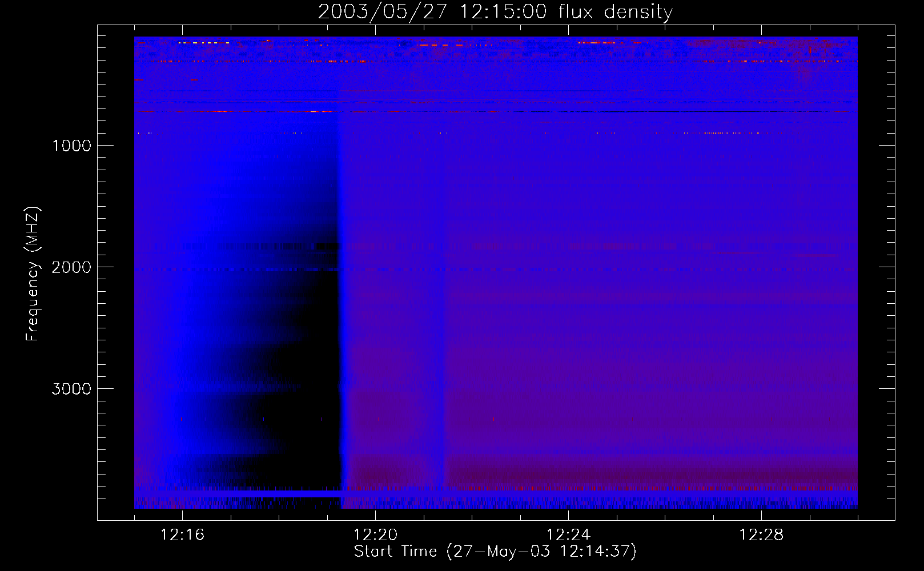Image resolution: width=924 pixels, height=571 pixels.
Task: Click the 'Start Time (27-May-03 12:14:37)' label
Action: (x=495, y=552)
